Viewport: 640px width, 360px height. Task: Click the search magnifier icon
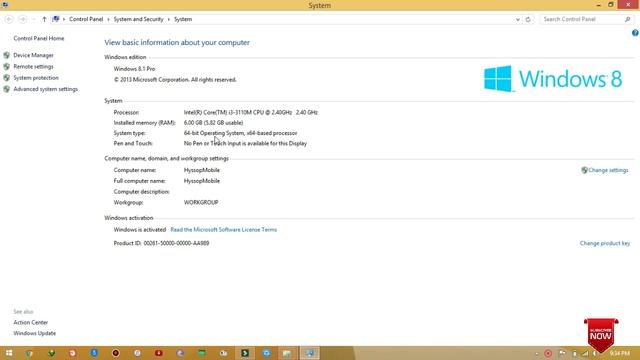(x=627, y=19)
